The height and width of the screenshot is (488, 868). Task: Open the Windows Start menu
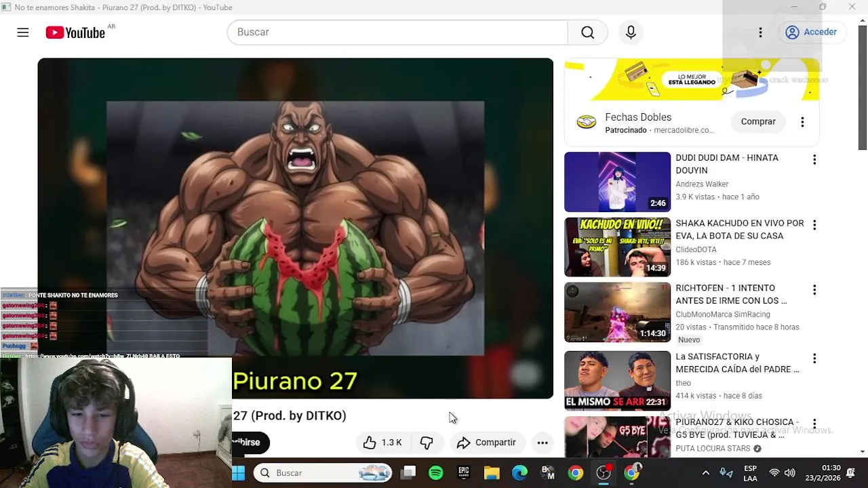(239, 473)
